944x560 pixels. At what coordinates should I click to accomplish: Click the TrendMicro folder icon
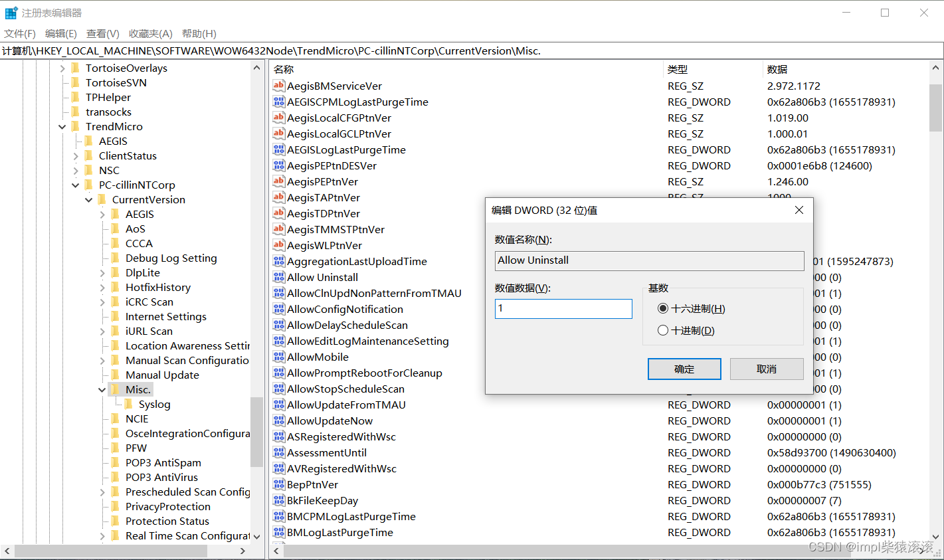tap(76, 126)
